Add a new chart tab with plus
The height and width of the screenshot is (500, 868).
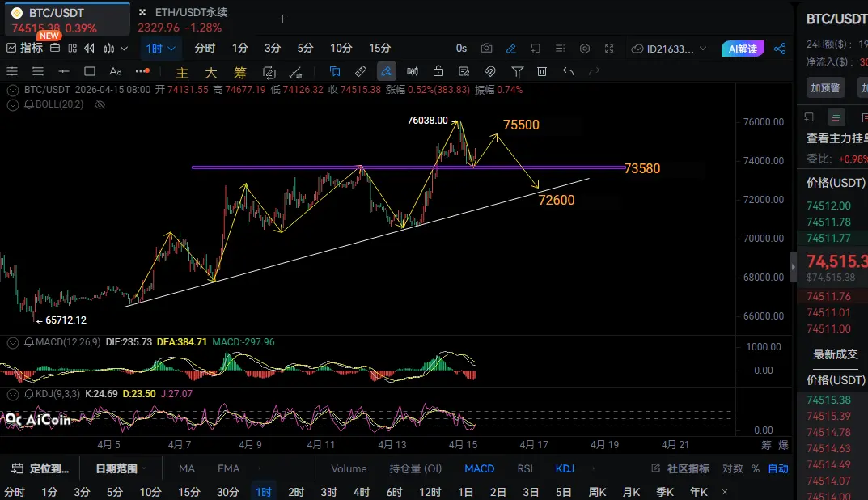tap(282, 19)
